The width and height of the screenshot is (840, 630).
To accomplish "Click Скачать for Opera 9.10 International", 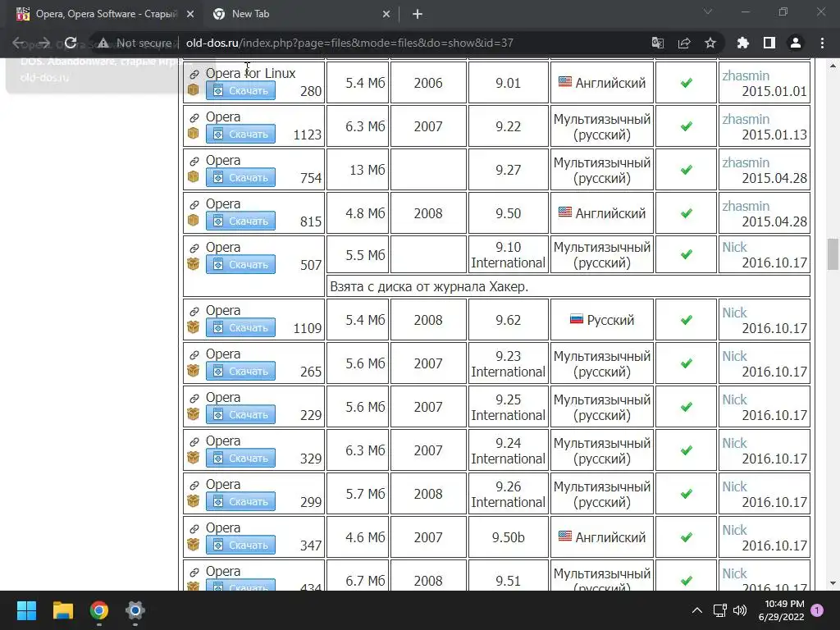I will coord(240,264).
